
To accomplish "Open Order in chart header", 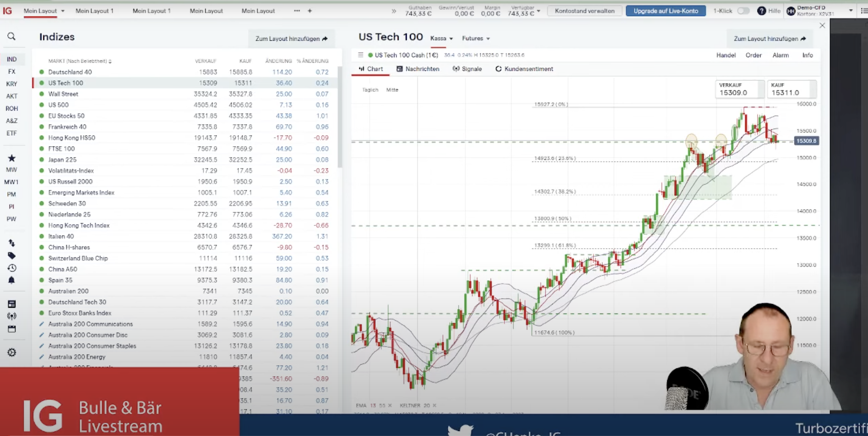I will click(x=753, y=55).
